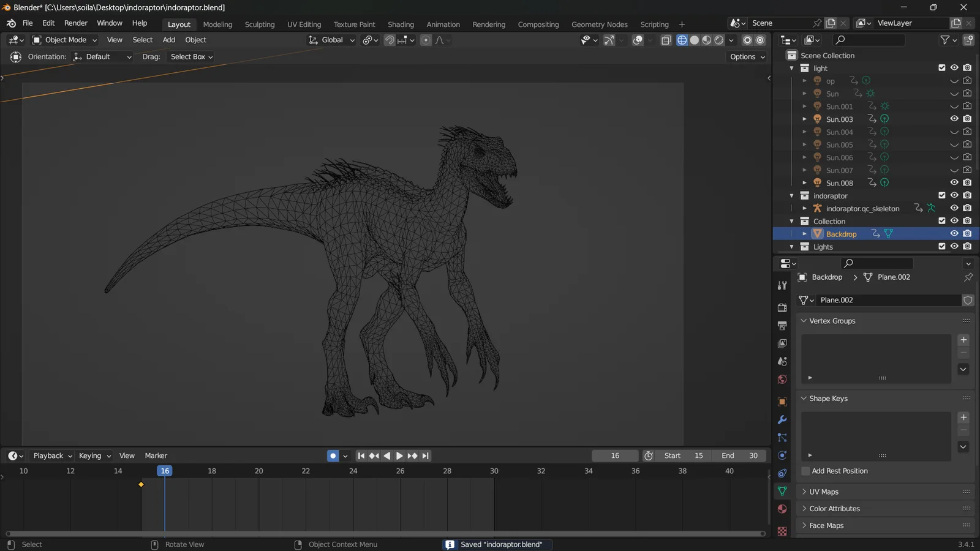Switch to the World Properties tab
980x551 pixels.
pos(782,379)
